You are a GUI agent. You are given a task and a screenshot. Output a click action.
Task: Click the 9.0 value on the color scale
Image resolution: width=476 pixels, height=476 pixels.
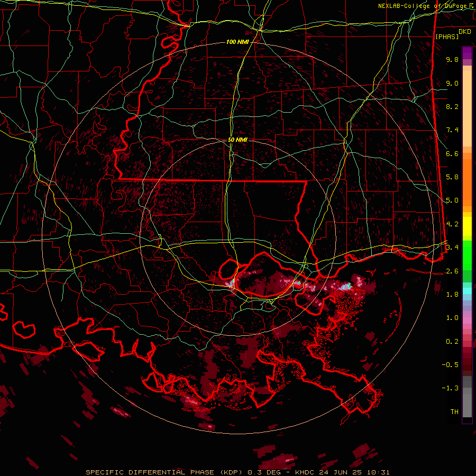452,83
